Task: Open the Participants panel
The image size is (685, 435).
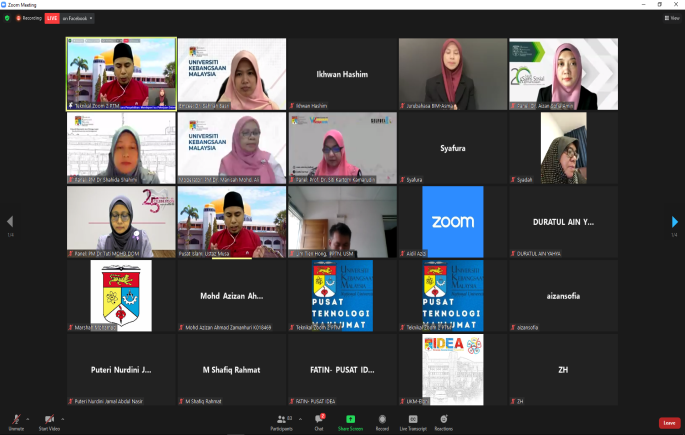Action: tap(281, 420)
